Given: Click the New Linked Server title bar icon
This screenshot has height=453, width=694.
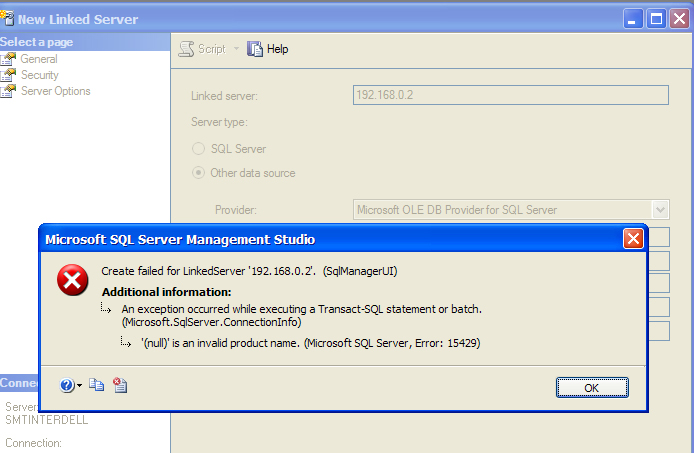Looking at the screenshot, I should (7, 19).
